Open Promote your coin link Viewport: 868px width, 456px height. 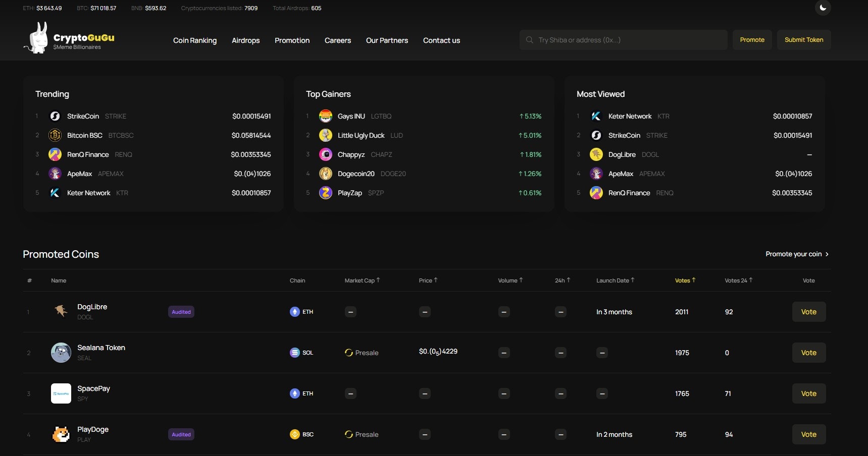point(797,254)
